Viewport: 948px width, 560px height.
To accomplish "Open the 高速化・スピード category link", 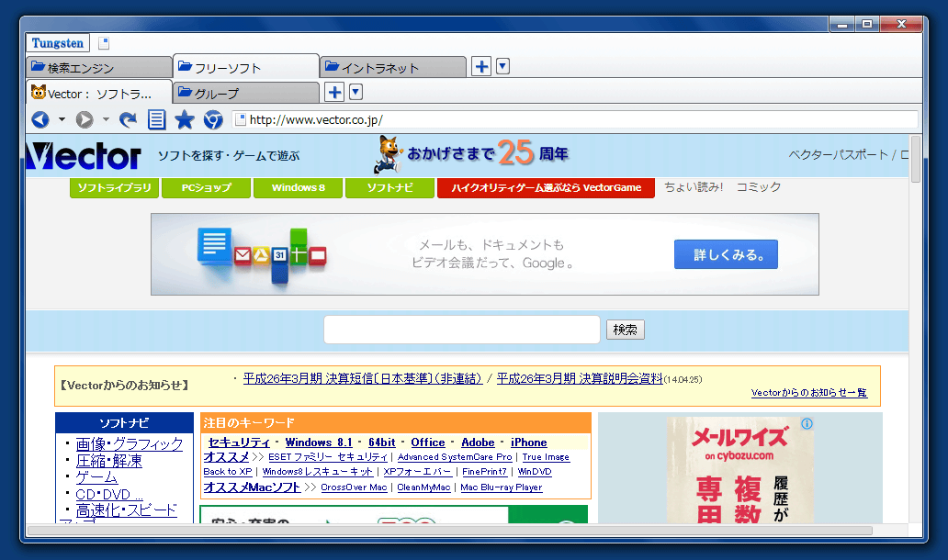I will 127,510.
